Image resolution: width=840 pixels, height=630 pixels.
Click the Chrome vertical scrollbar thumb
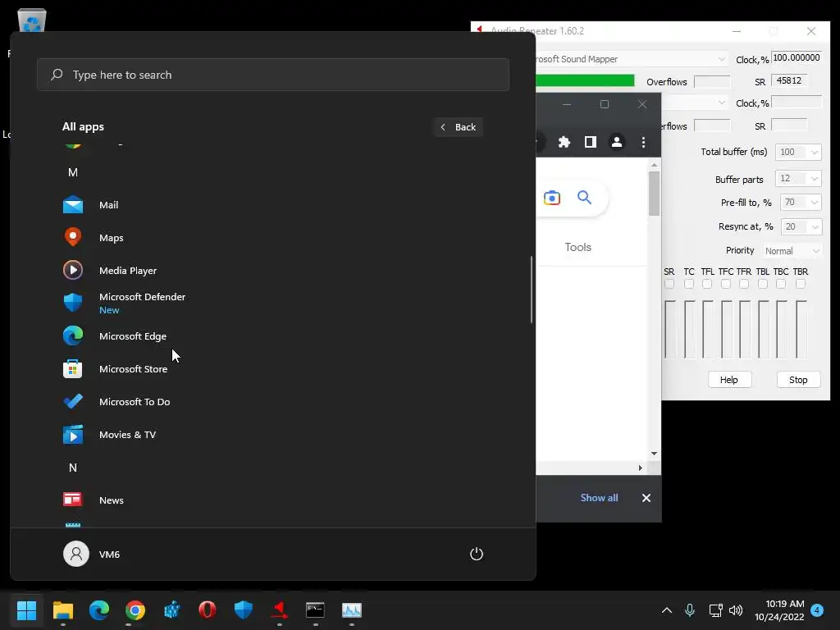654,193
